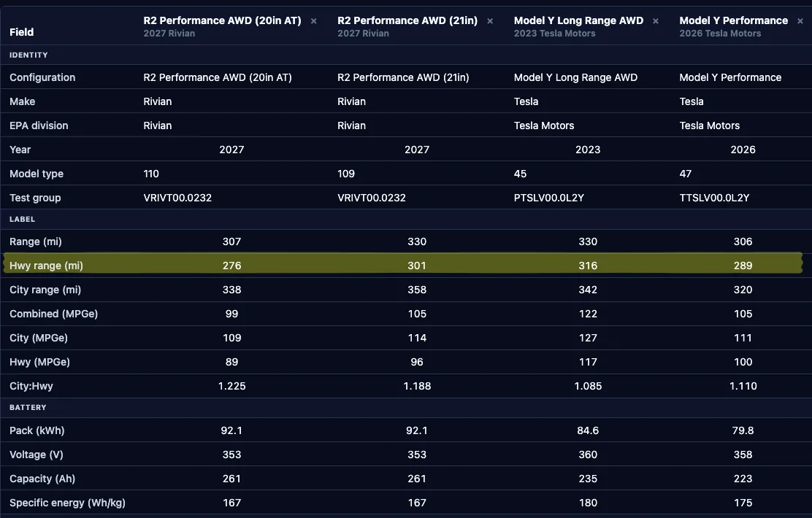Click the City:Hwy ratio 1.225
This screenshot has width=812, height=518.
pos(231,385)
